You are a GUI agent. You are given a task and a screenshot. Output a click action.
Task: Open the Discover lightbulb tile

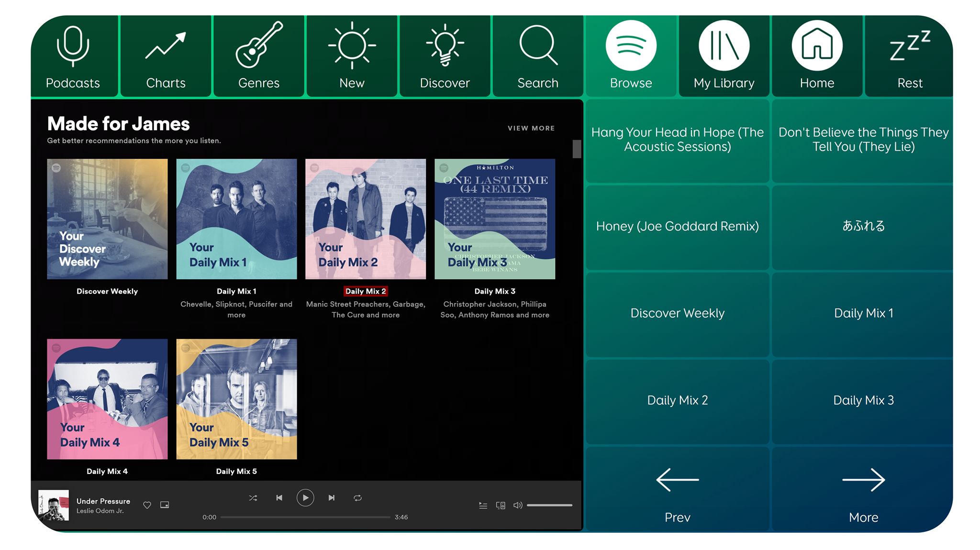click(445, 56)
